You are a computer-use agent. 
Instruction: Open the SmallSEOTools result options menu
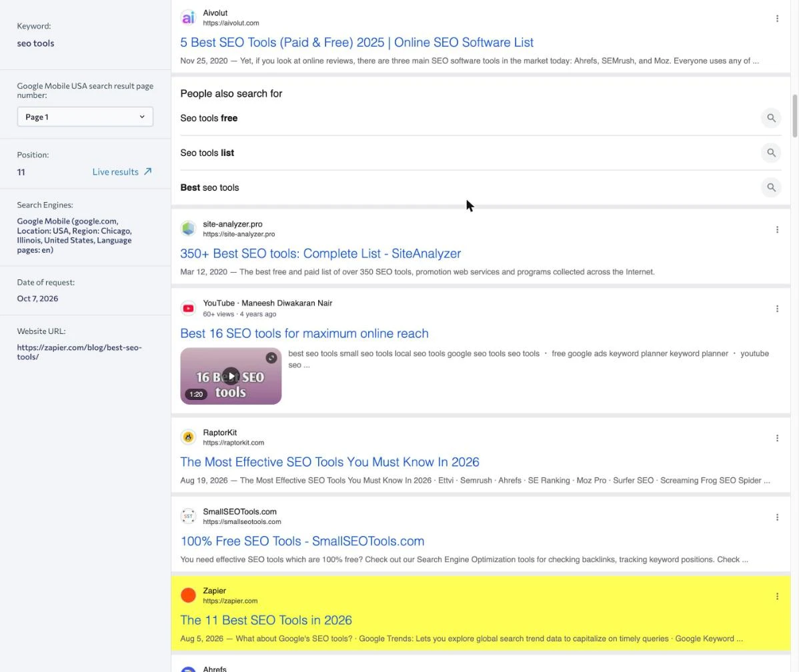777,517
